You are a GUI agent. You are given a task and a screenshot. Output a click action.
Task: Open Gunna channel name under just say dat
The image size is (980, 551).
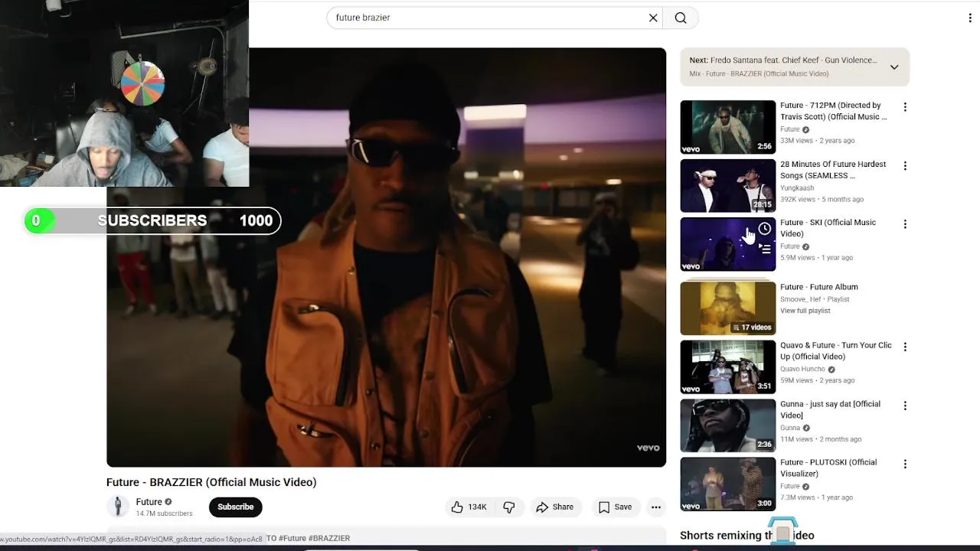pyautogui.click(x=790, y=428)
